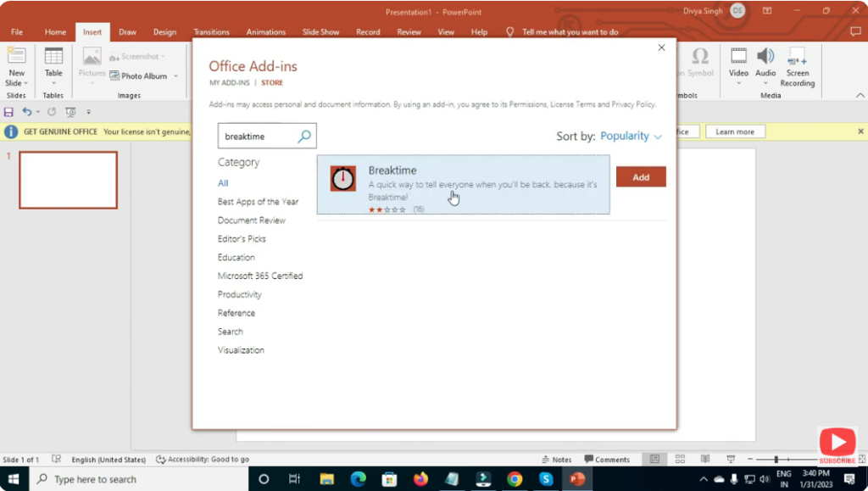Click the Breaktime add-in clock icon
The width and height of the screenshot is (868, 491).
point(342,179)
